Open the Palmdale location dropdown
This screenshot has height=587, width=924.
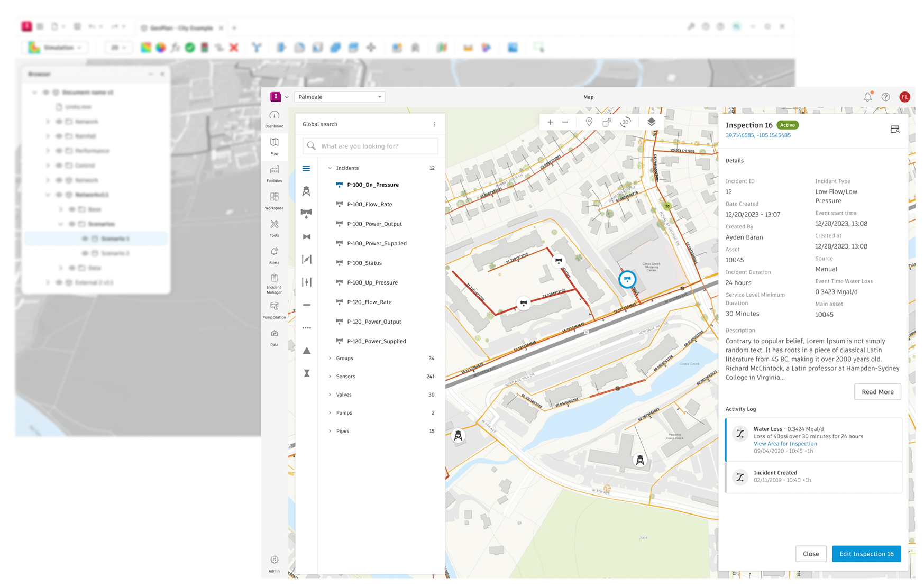(340, 97)
